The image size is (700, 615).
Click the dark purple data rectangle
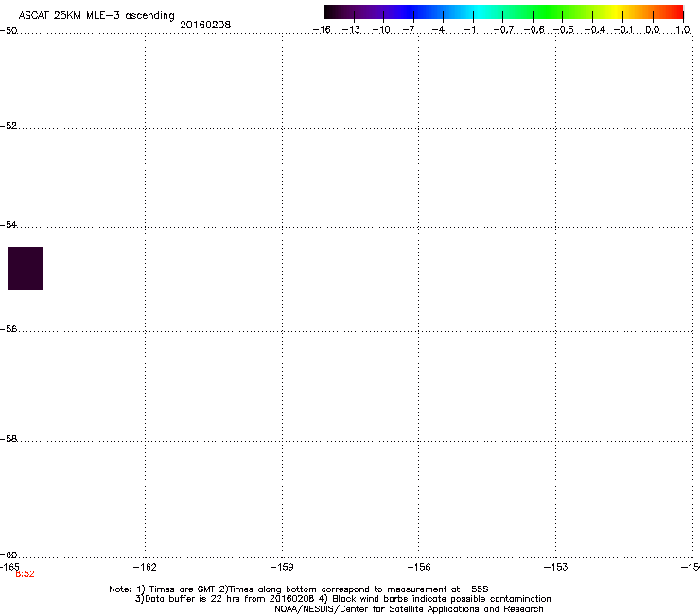[x=25, y=269]
